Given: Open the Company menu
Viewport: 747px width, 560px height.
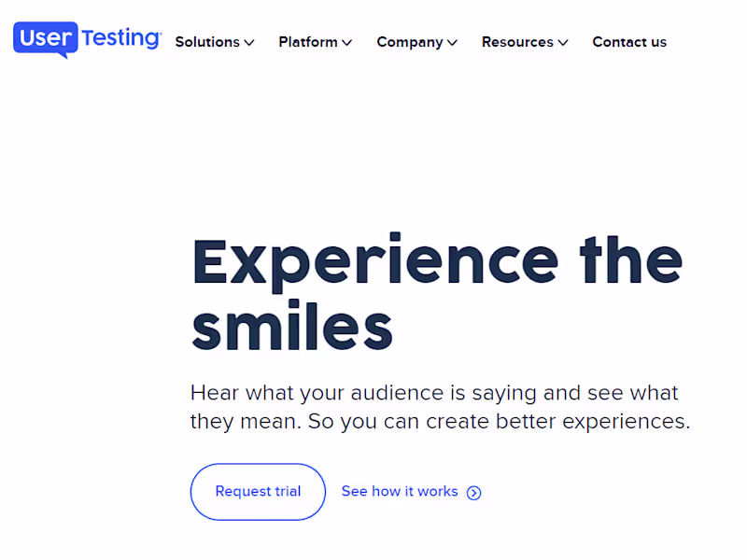Looking at the screenshot, I should (410, 42).
